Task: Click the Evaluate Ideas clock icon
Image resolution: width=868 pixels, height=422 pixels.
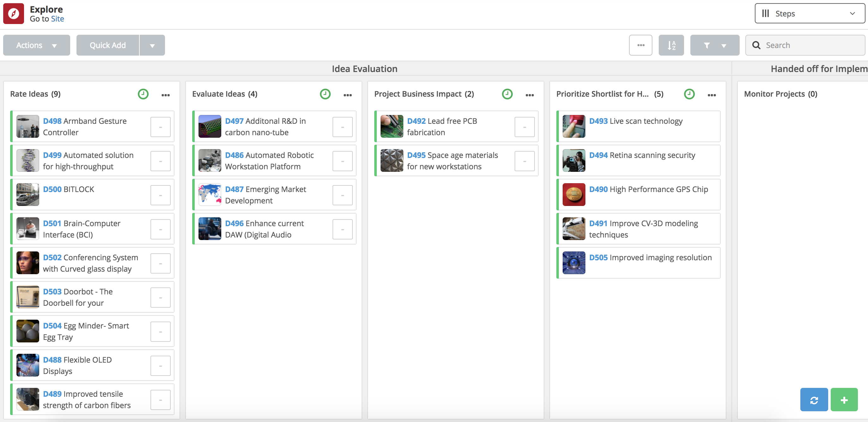Action: click(x=325, y=94)
